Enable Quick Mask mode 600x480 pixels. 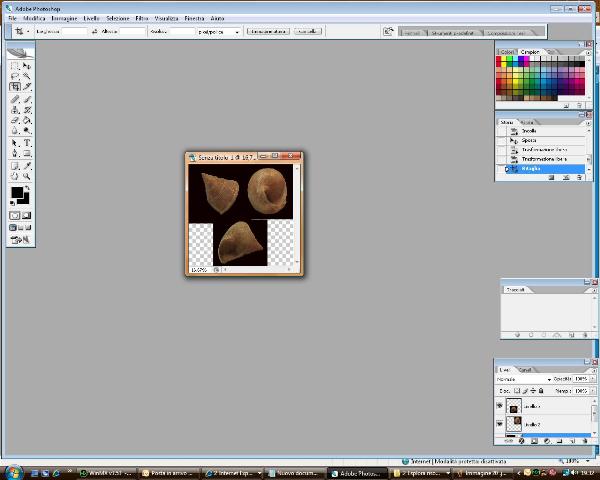coord(26,216)
